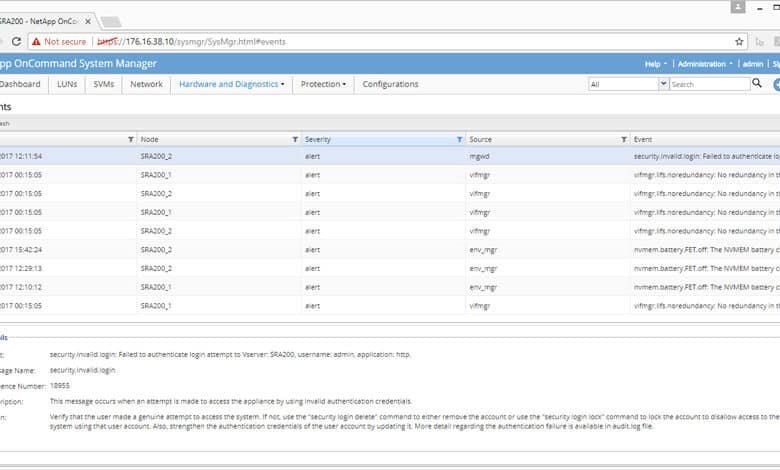Open the filter icon on the Node column

[295, 139]
